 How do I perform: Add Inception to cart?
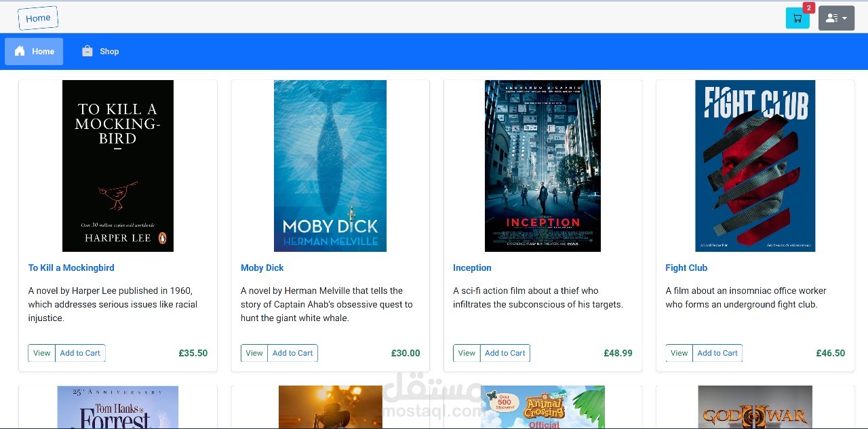[x=505, y=353]
